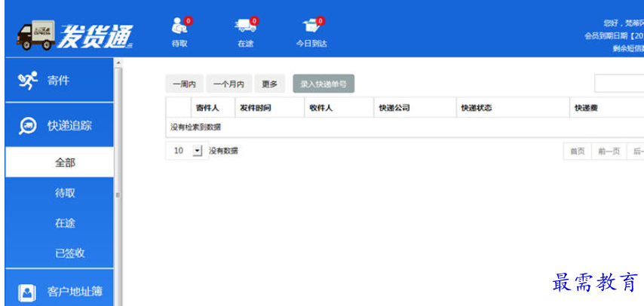
Task: Go to 首页 in pagination
Action: [x=577, y=151]
